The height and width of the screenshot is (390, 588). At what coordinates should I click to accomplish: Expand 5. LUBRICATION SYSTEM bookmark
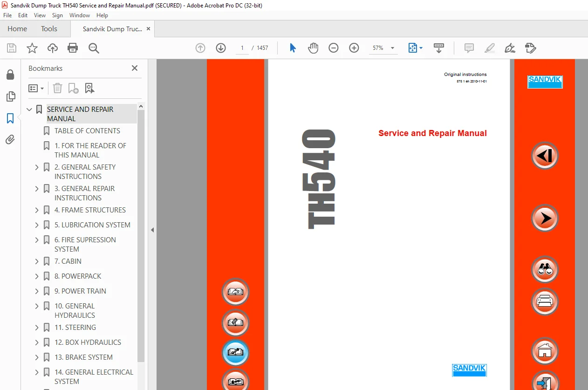(37, 225)
